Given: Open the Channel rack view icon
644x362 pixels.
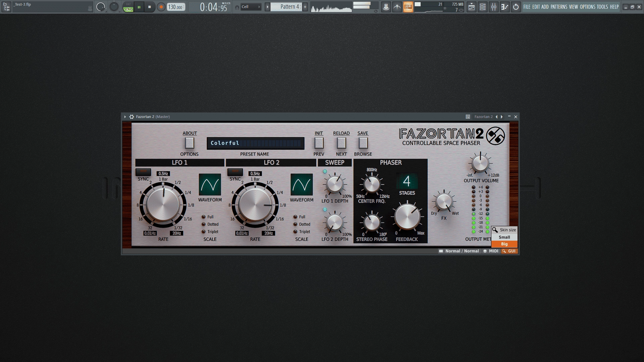Looking at the screenshot, I should (483, 7).
